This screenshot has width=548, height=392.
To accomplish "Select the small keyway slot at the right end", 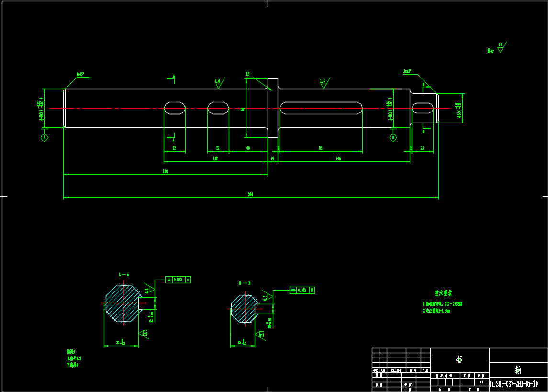I will point(423,108).
